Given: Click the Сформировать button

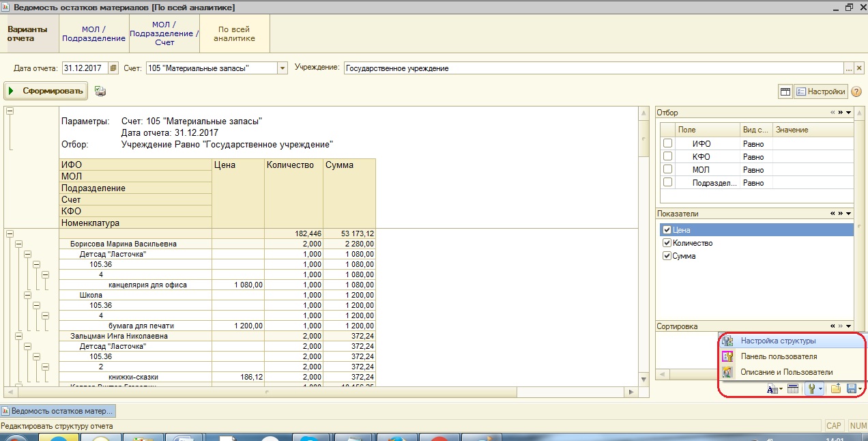Looking at the screenshot, I should click(x=46, y=91).
